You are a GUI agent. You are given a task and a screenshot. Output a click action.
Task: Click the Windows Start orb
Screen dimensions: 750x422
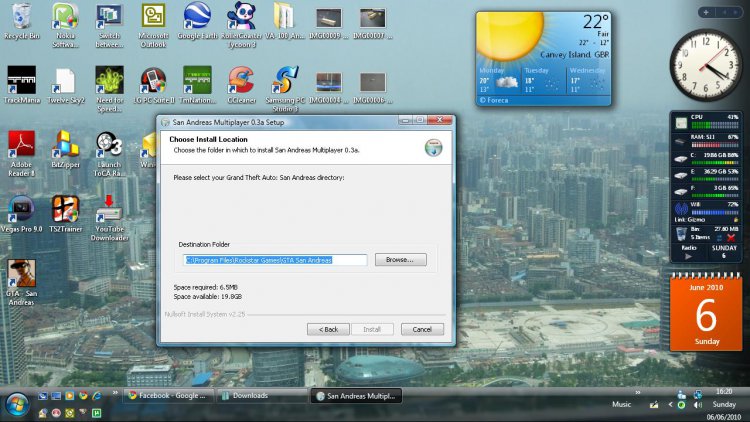[x=17, y=404]
